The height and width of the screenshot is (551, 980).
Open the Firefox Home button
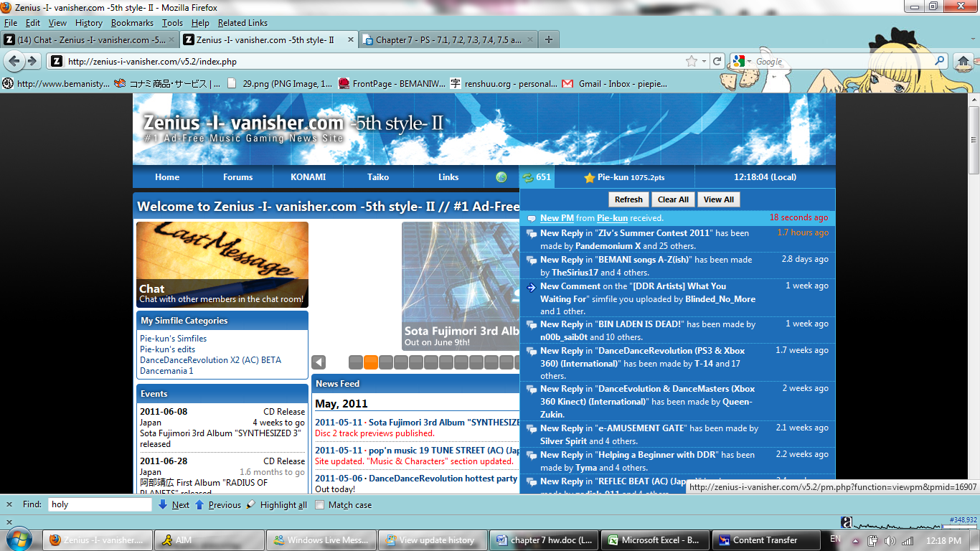point(965,62)
